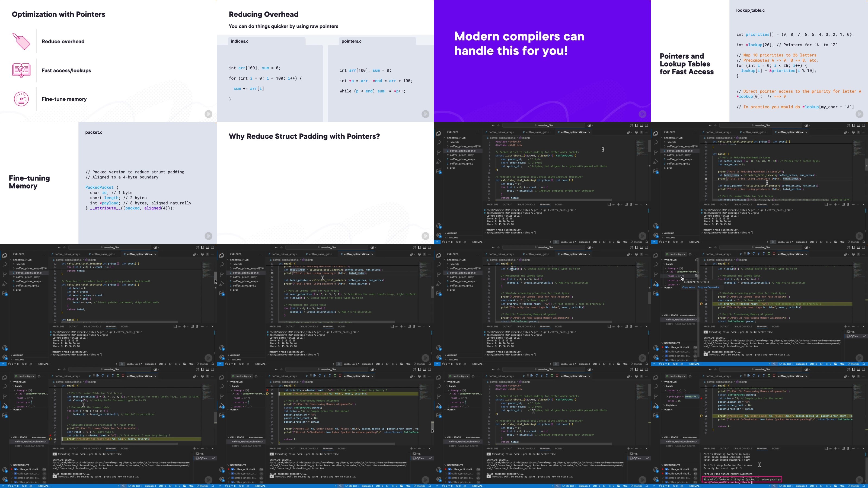Click Copy as Expression in the hover popup

[709, 287]
